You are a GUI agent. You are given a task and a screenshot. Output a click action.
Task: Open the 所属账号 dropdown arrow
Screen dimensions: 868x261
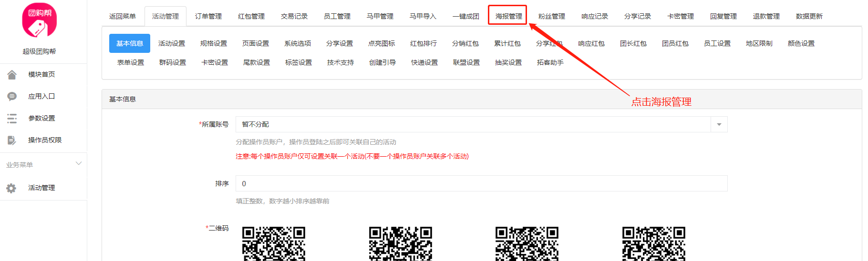(x=719, y=124)
